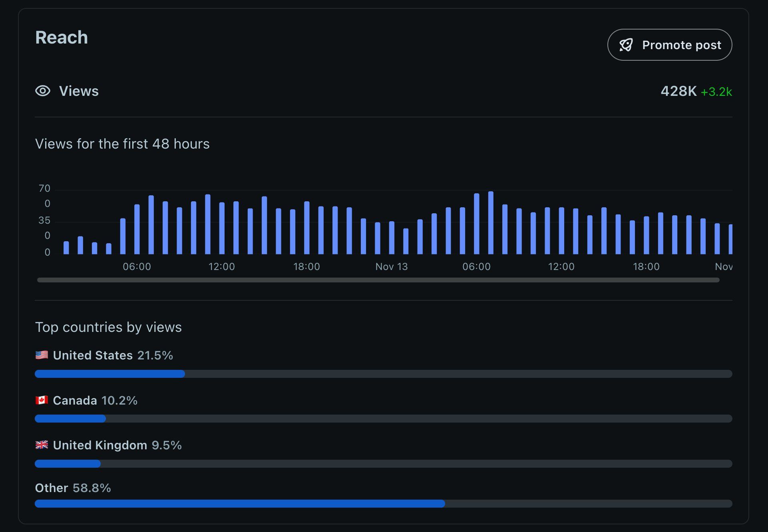Click the Canada 10.2% progress bar

coord(70,419)
